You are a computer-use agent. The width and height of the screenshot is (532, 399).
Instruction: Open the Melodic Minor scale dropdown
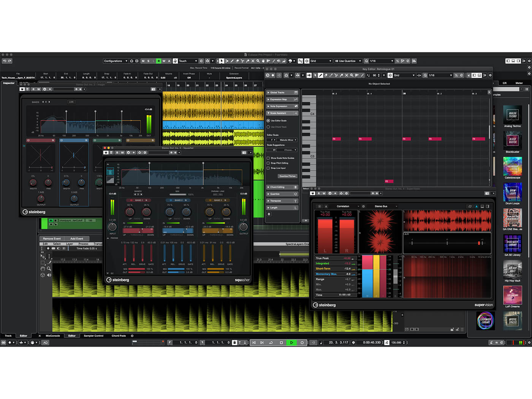click(x=287, y=140)
